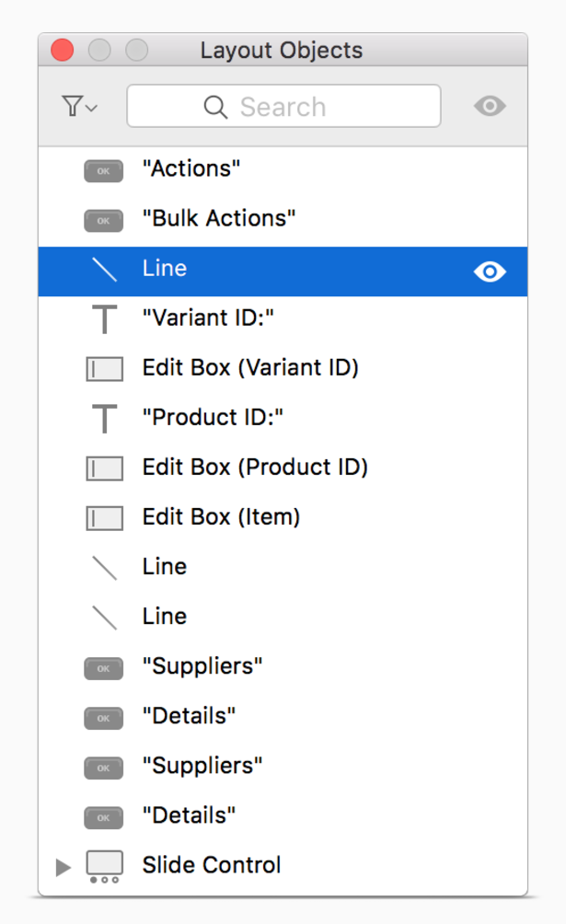Select the first "Suppliers" button object
Screen dimensions: 566x924
click(x=283, y=667)
